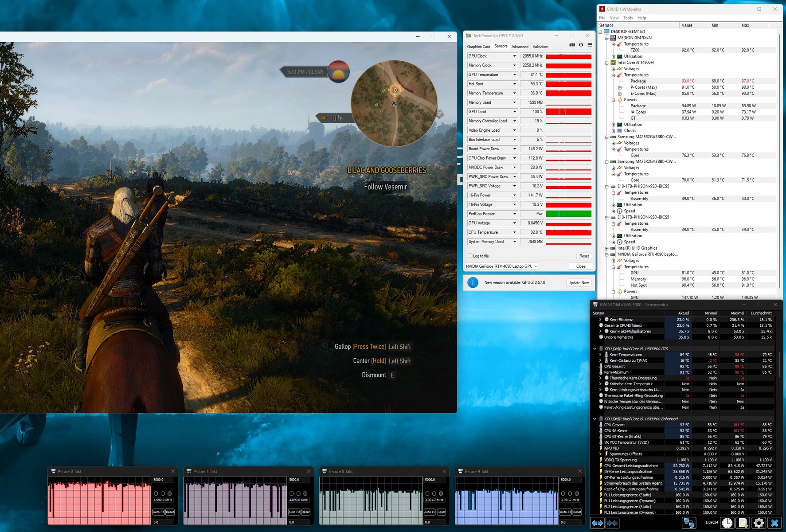Open HWiNFO sensor settings gear

click(x=759, y=523)
